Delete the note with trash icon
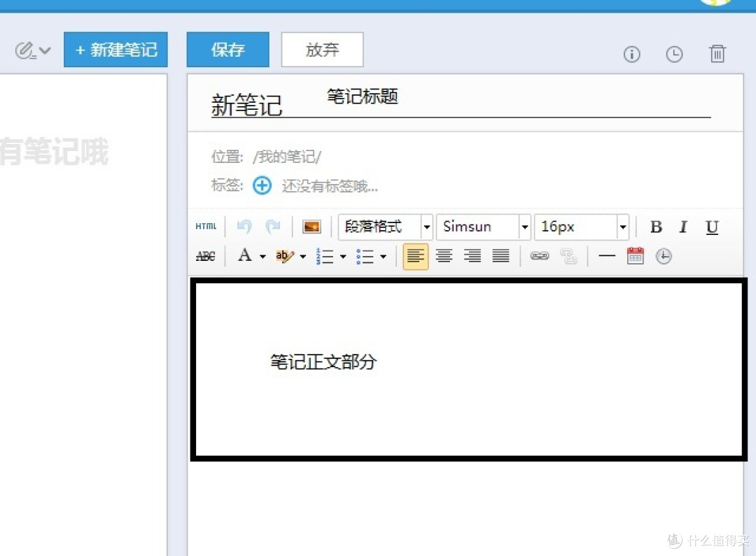The height and width of the screenshot is (556, 756). [717, 53]
